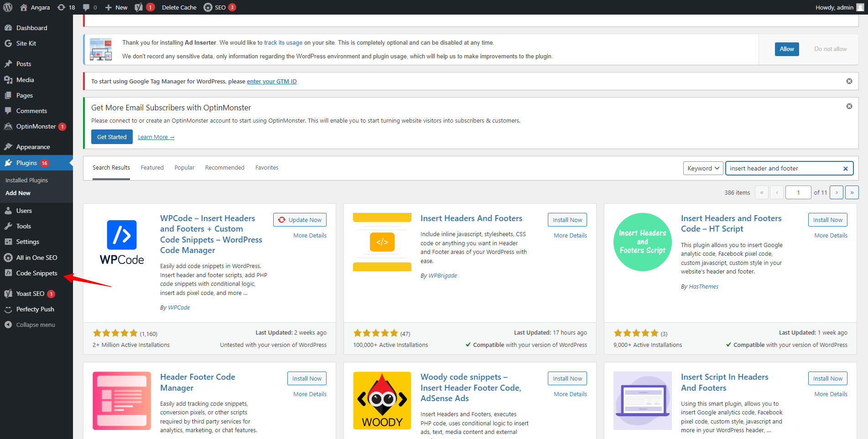This screenshot has width=868, height=439.
Task: Open OptinMonster Learn More link
Action: [156, 137]
